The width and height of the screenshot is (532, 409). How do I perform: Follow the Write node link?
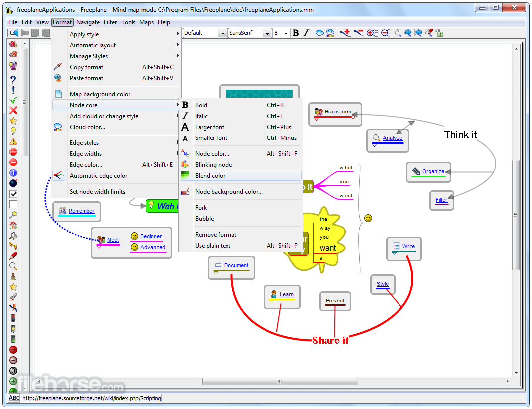point(408,246)
